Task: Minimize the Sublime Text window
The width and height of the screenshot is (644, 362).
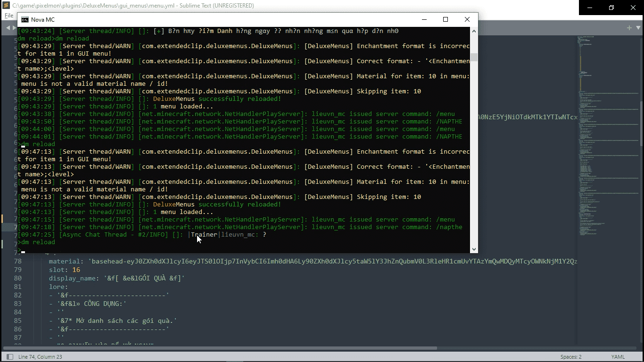Action: tap(590, 8)
